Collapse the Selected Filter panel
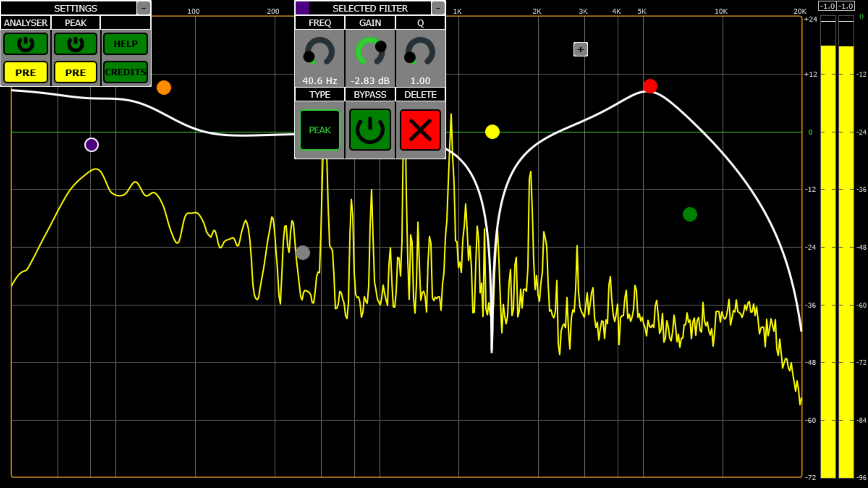Viewport: 868px width, 488px height. tap(438, 8)
